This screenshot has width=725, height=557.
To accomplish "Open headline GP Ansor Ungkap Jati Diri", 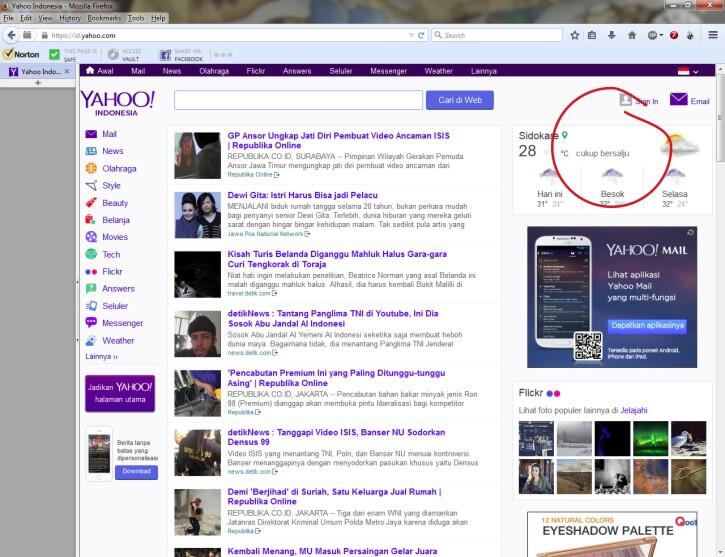I will coord(338,141).
